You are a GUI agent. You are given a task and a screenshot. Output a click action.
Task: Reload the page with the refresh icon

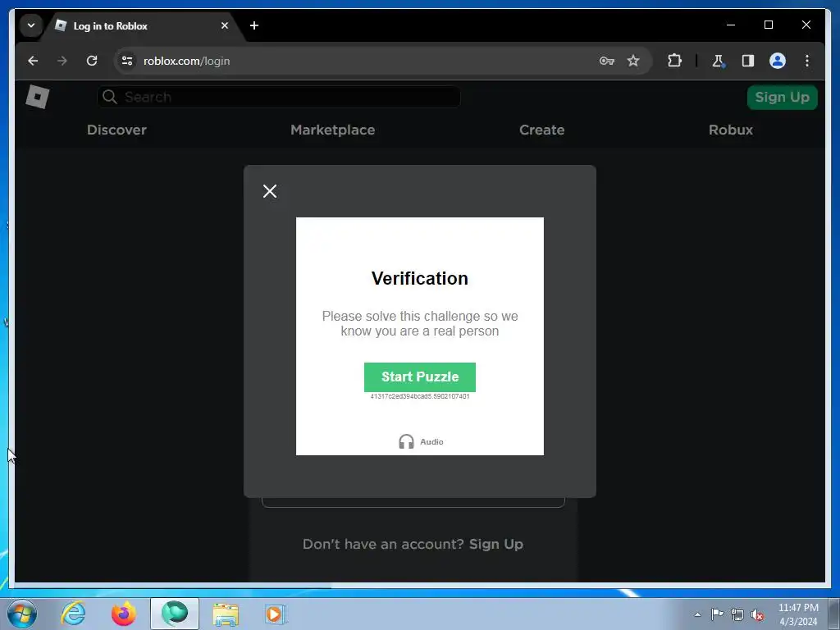pyautogui.click(x=92, y=61)
